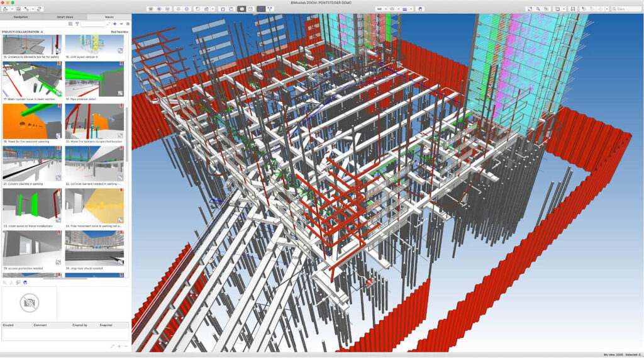Select the issue 23 thumbnail with green doors
Screen dimensions: 644x358
coord(32,206)
